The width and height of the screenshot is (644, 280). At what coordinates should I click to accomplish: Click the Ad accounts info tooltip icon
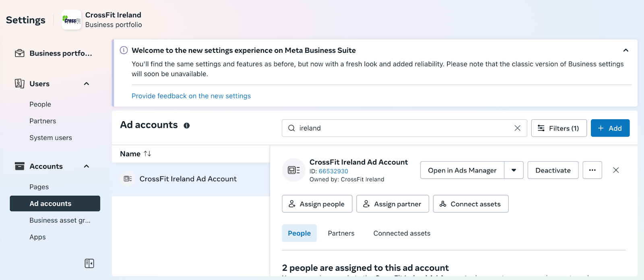pyautogui.click(x=187, y=126)
